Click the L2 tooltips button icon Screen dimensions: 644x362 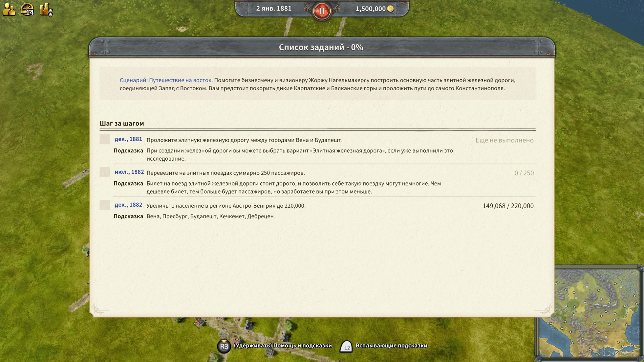pyautogui.click(x=346, y=347)
